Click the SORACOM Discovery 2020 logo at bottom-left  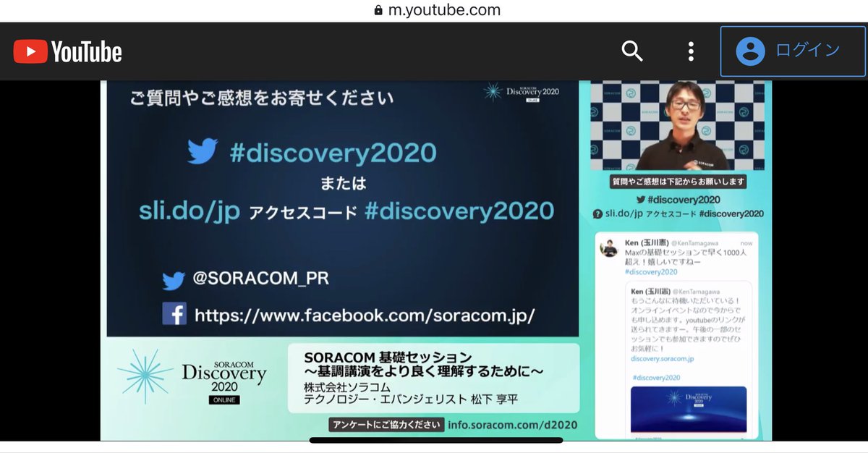coord(192,377)
